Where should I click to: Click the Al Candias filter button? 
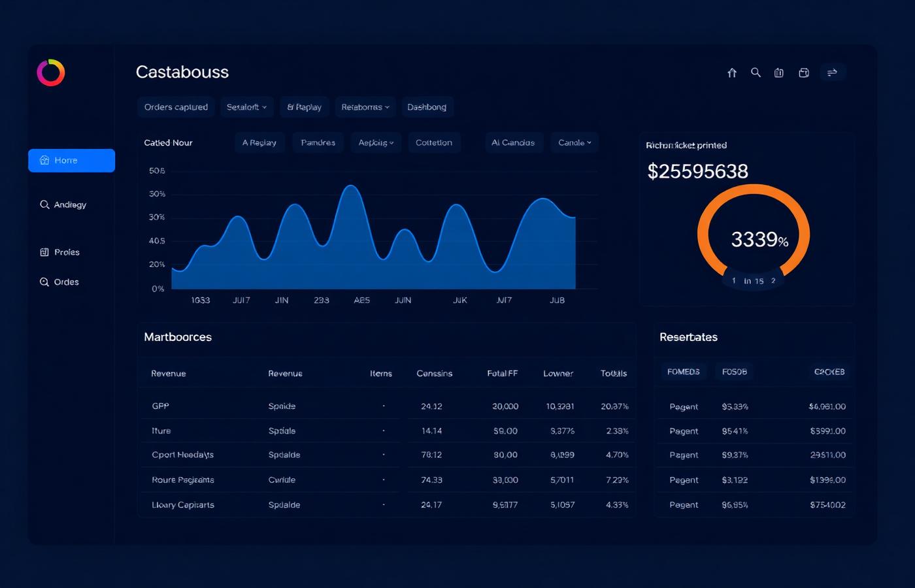[x=513, y=142]
